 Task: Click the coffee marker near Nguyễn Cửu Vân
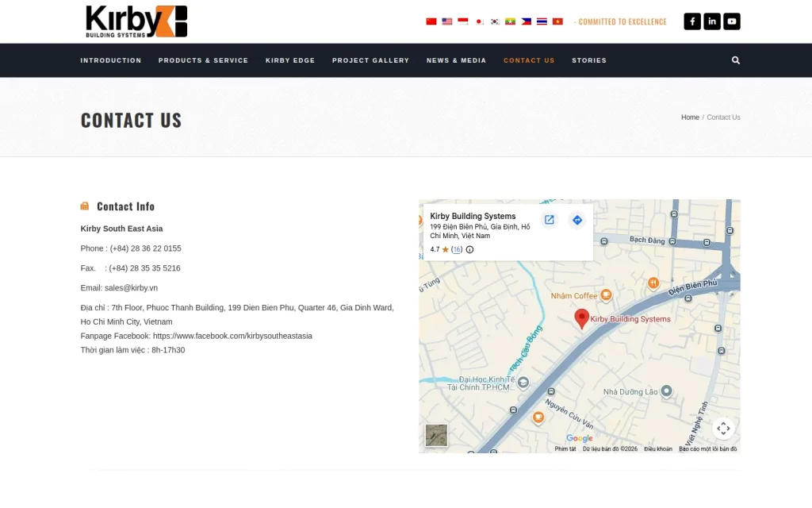point(538,418)
